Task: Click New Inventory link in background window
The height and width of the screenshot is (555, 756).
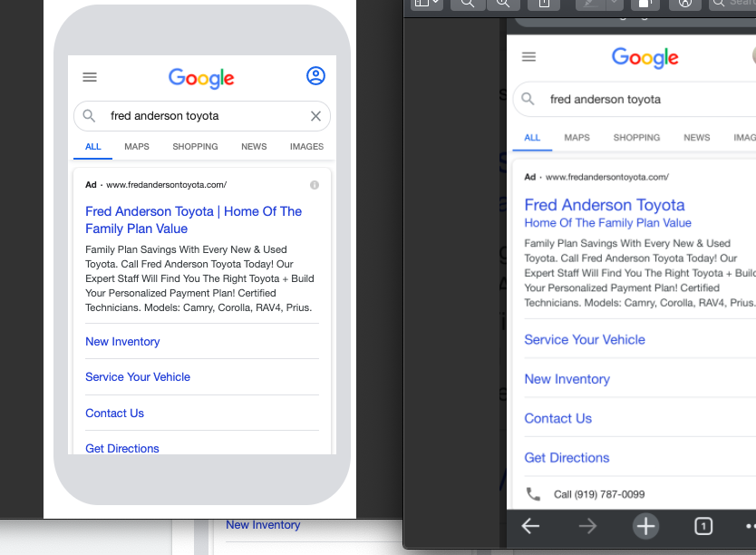Action: 263,525
